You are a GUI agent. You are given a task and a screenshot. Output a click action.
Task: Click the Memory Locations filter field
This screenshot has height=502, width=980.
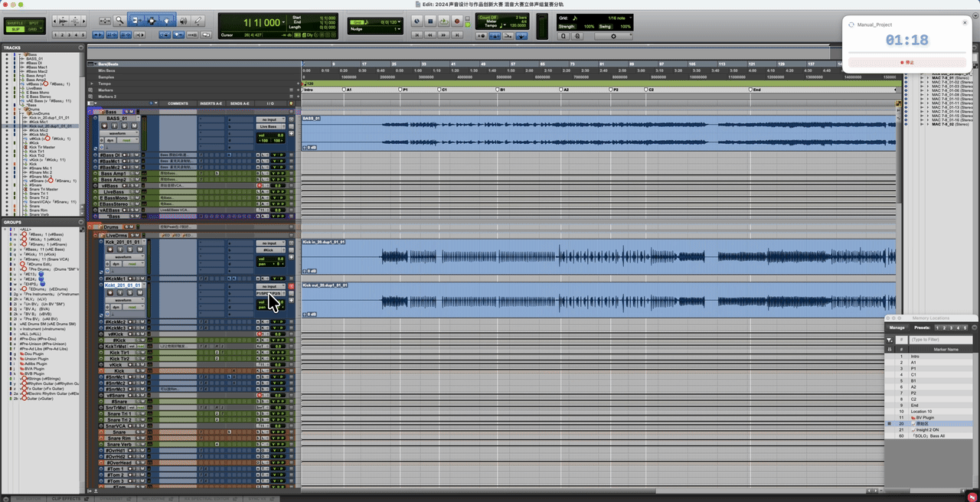tap(939, 340)
